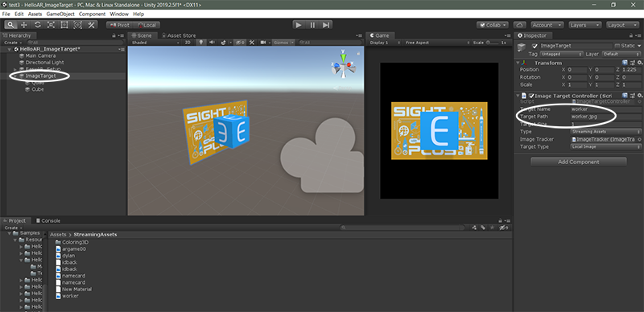Viewport: 644px width, 312px height.
Task: Open the Gizmos dropdown
Action: click(x=284, y=43)
